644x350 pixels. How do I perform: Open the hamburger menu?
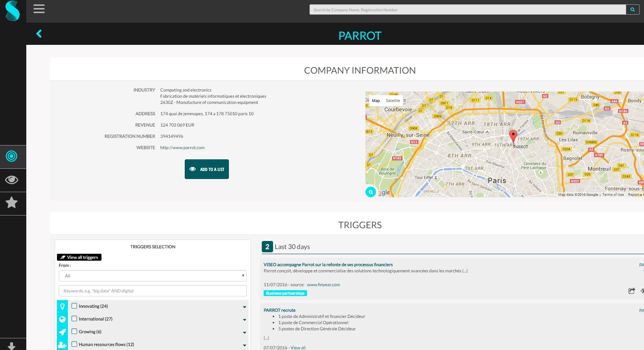click(39, 9)
